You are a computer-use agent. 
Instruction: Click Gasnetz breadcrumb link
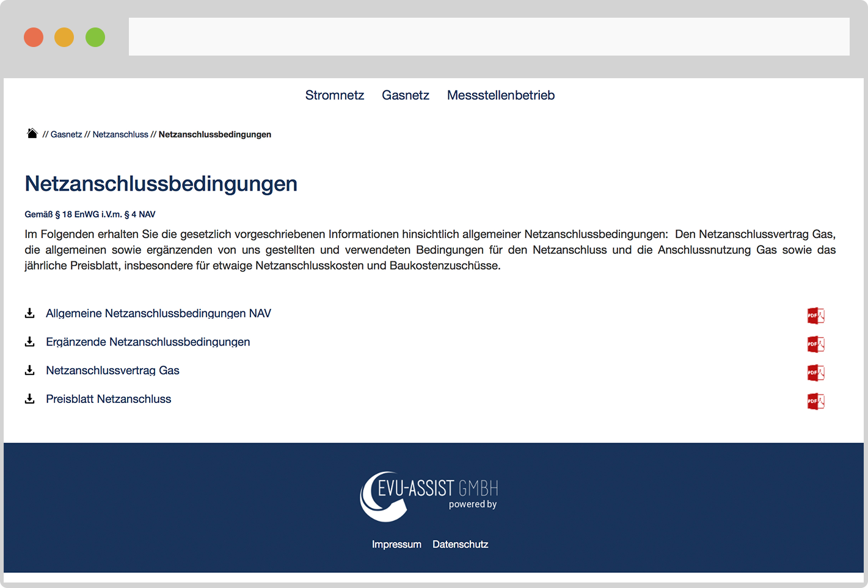pos(66,134)
